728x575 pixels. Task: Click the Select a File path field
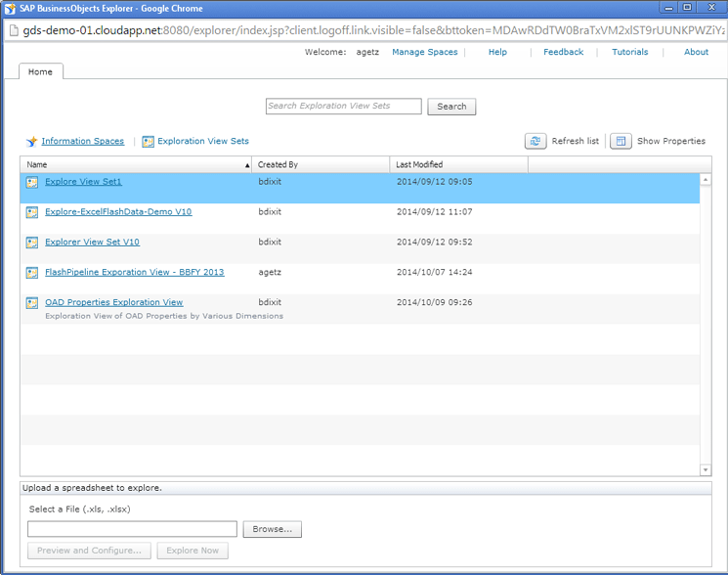click(132, 529)
